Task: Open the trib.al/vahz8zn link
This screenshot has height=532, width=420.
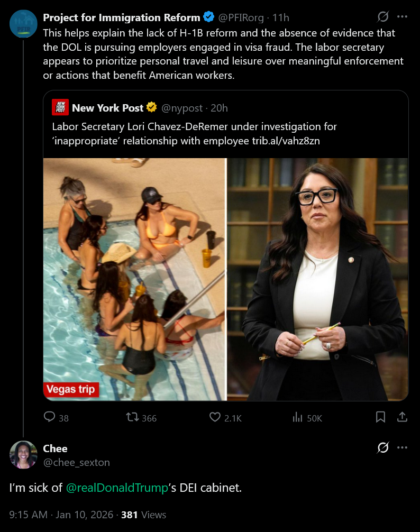Action: [286, 141]
